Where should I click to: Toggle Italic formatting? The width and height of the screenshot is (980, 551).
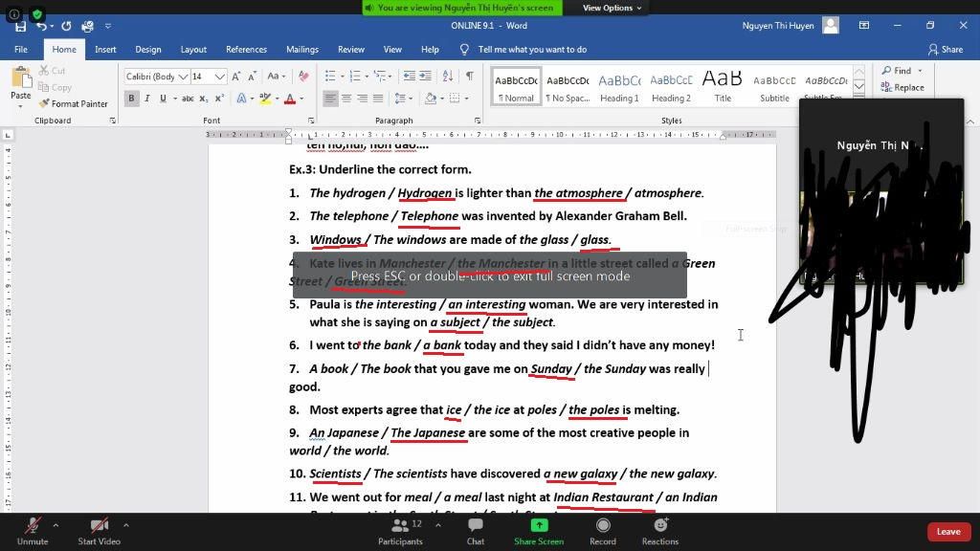[x=147, y=99]
